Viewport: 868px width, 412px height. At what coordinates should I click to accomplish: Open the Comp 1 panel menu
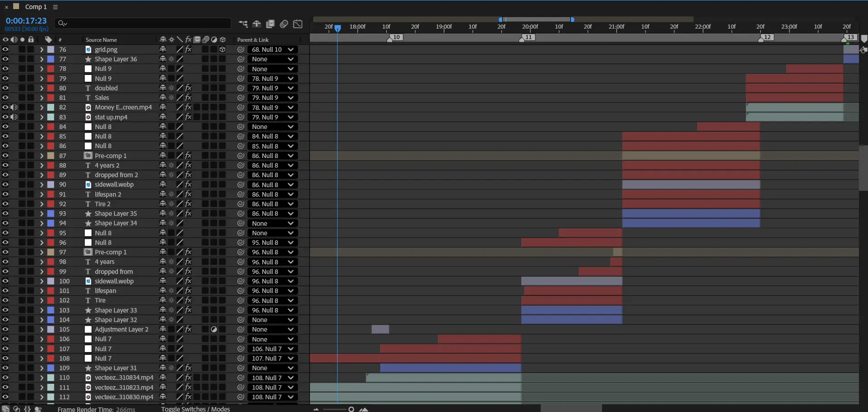(55, 7)
